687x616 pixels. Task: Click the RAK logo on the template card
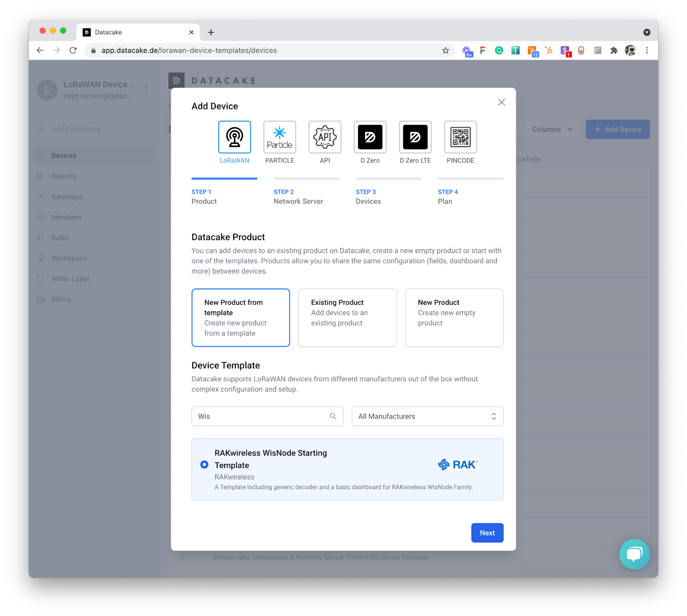458,464
